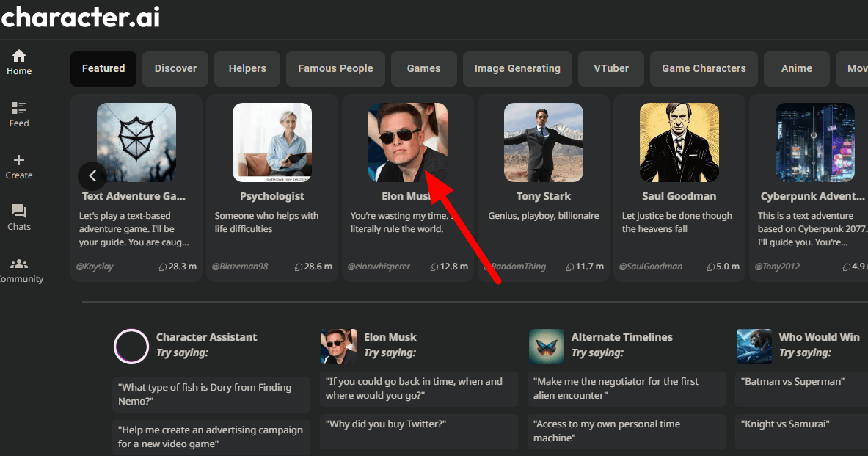Click the previous carousel arrow
Screen dimensions: 868x456
click(92, 176)
